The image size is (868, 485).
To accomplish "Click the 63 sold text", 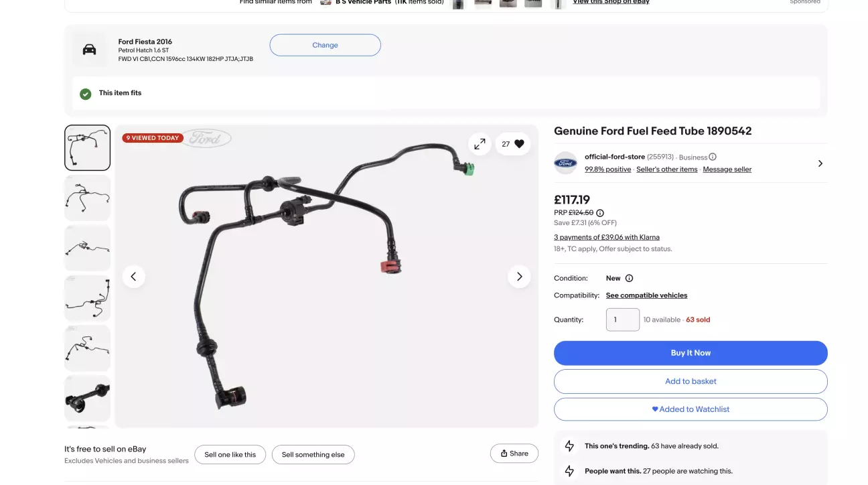I will [698, 320].
